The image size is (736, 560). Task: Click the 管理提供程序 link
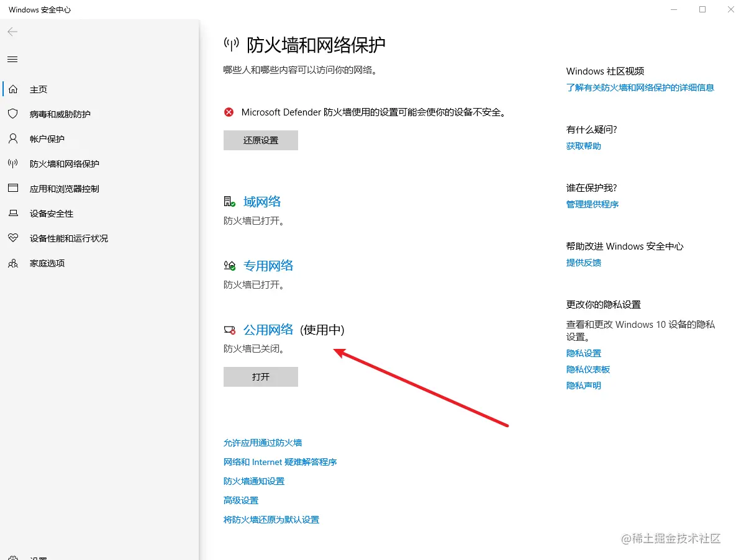point(593,204)
